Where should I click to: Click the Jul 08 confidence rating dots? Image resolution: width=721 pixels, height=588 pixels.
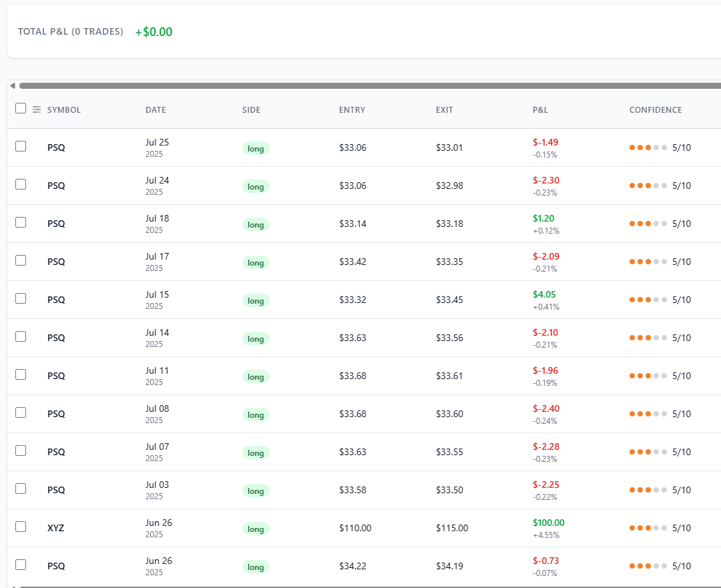tap(648, 414)
